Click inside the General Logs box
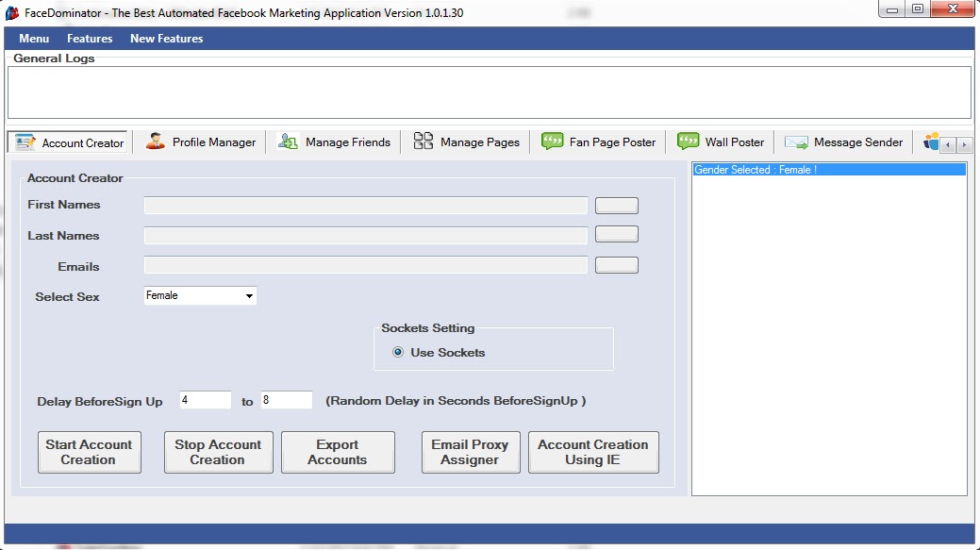The height and width of the screenshot is (550, 980). [x=490, y=92]
